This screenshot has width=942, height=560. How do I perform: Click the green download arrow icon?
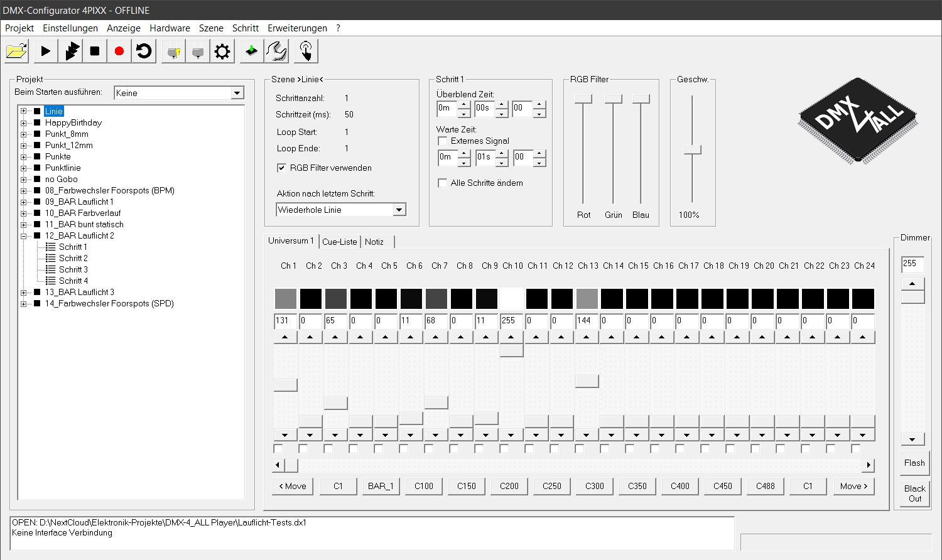pyautogui.click(x=251, y=51)
